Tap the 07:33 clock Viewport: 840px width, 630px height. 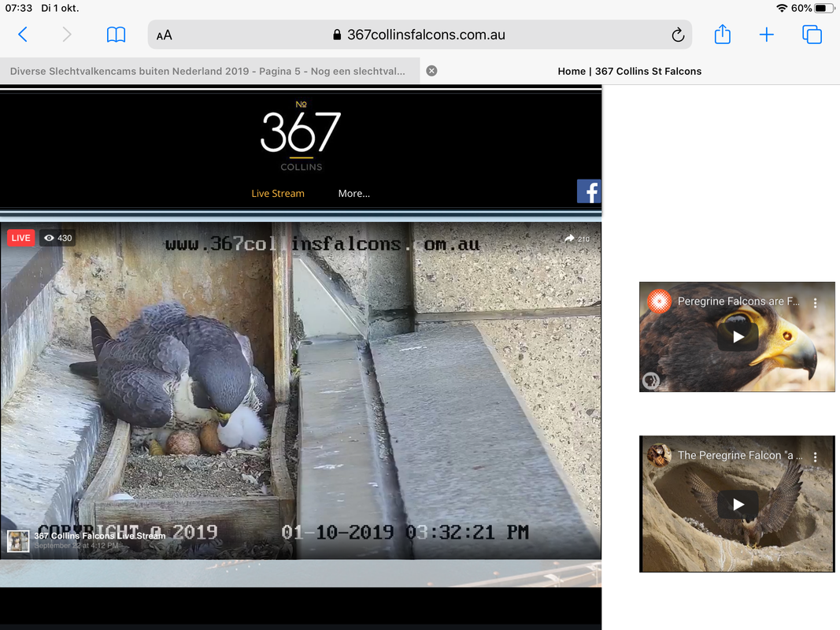pyautogui.click(x=19, y=8)
